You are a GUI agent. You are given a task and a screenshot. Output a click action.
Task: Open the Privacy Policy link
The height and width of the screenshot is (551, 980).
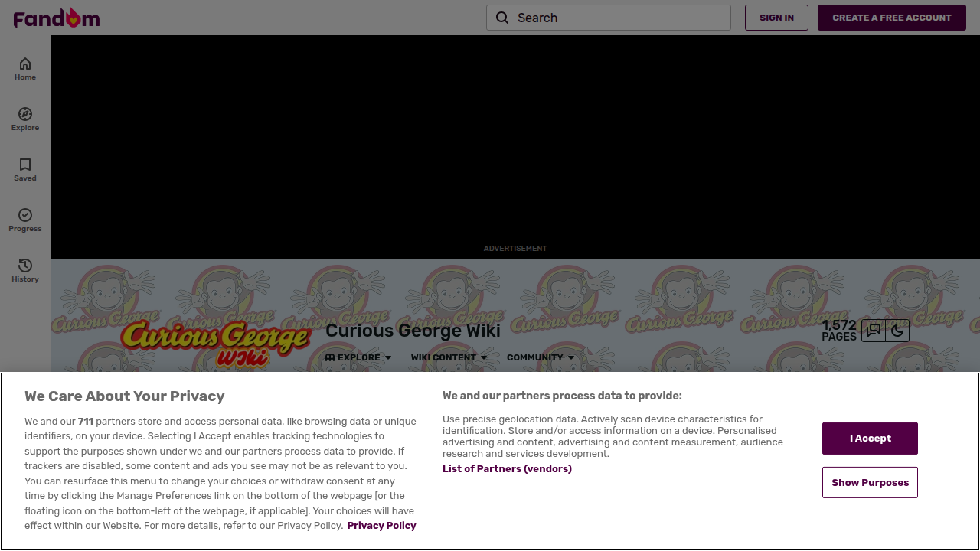[x=381, y=526]
